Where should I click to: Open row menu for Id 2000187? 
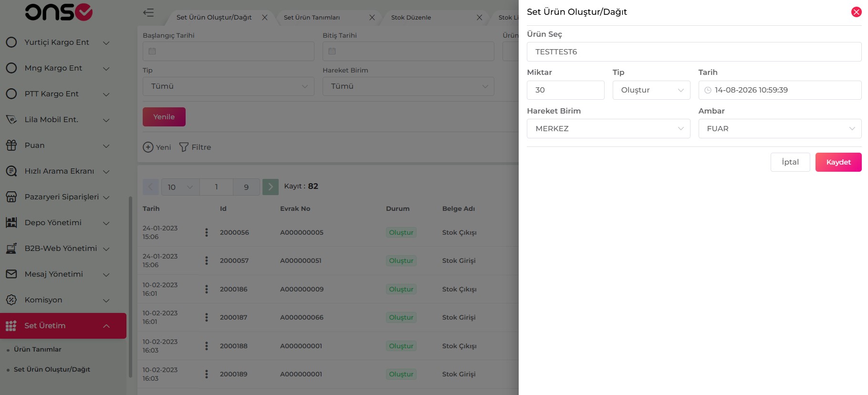[207, 317]
